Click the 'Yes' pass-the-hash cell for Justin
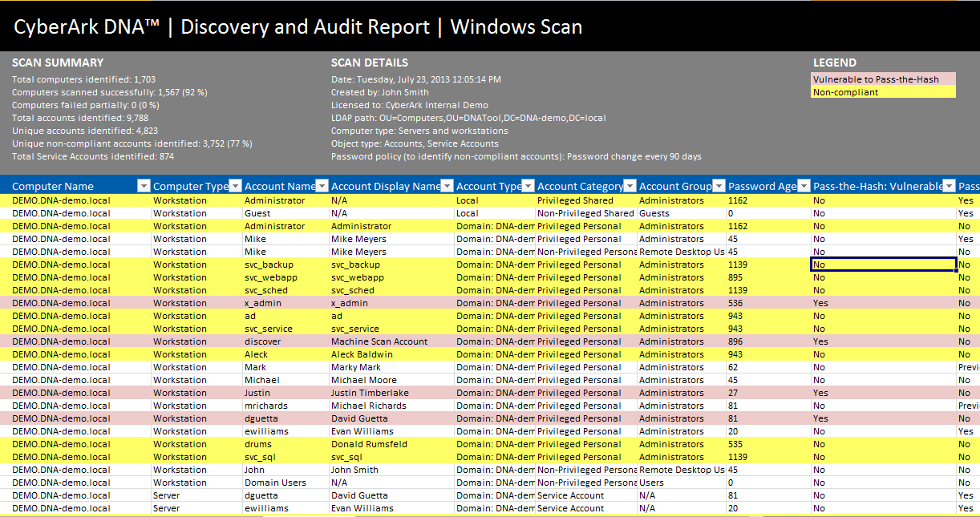980x517 pixels. [884, 393]
